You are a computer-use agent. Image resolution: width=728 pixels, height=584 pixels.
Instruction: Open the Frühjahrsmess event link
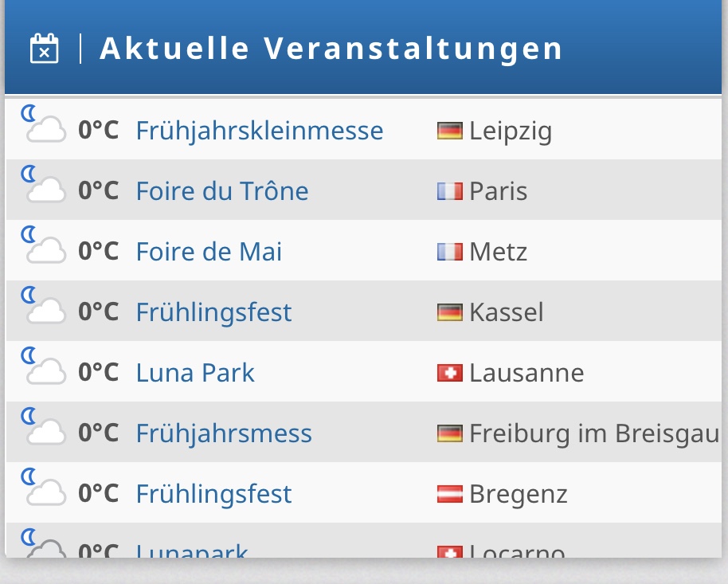coord(224,433)
